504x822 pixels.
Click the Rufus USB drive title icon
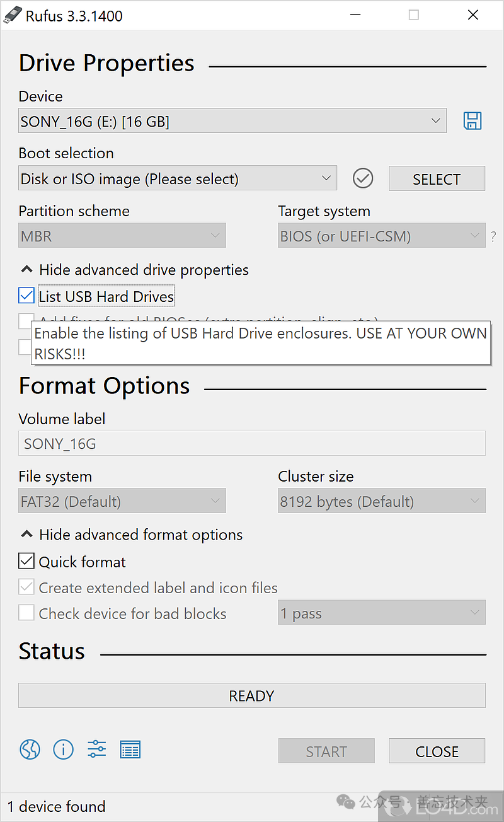pos(11,15)
